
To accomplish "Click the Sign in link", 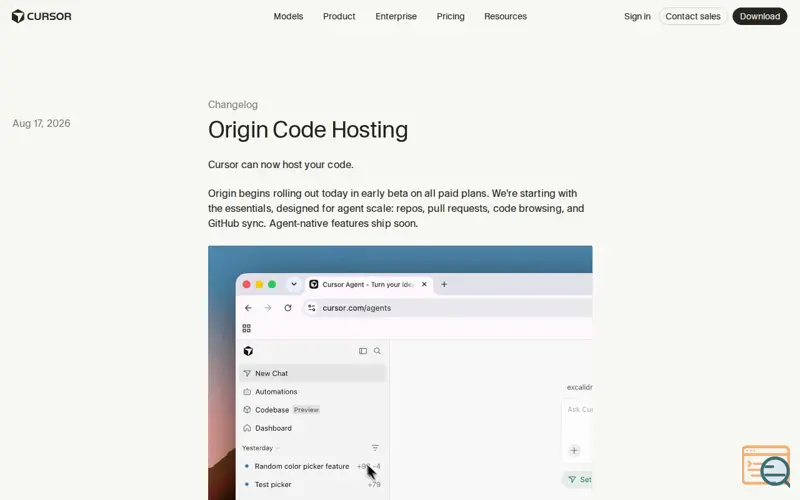I will 637,16.
